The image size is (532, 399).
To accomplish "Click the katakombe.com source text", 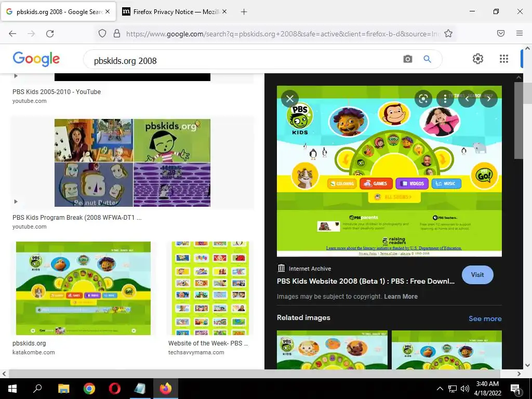I will 34,352.
